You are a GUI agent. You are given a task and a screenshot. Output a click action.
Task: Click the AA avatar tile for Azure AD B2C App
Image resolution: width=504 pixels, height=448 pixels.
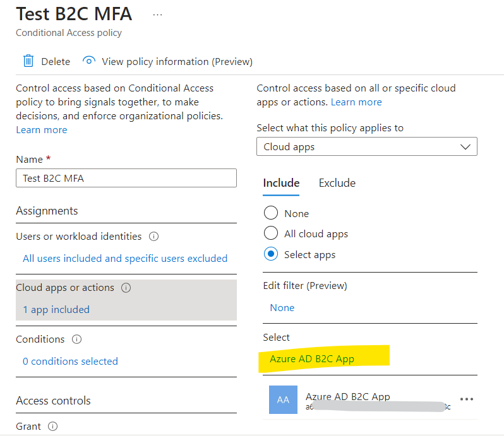pyautogui.click(x=283, y=399)
